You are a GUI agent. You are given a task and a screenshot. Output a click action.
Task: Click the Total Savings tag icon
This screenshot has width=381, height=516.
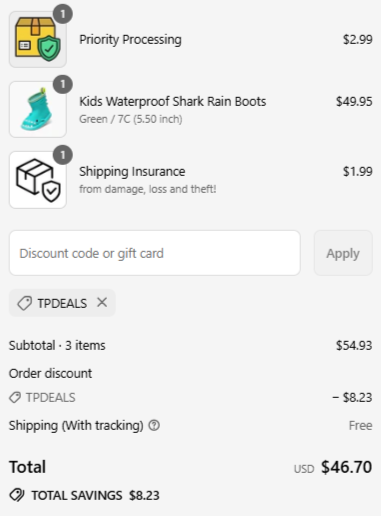pyautogui.click(x=17, y=495)
